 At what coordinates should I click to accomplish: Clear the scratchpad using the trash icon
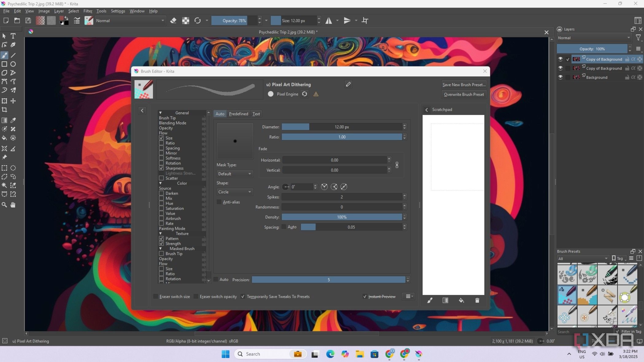point(477,301)
